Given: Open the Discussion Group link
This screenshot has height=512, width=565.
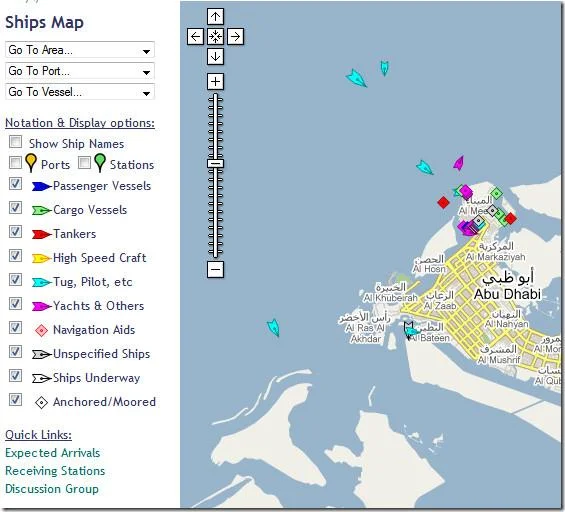Looking at the screenshot, I should point(52,489).
